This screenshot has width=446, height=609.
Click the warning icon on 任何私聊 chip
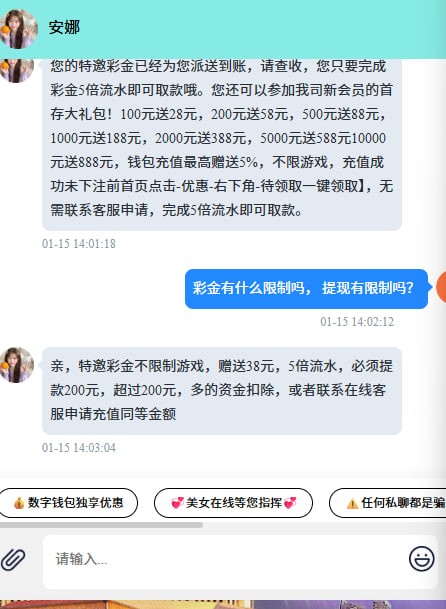(352, 503)
